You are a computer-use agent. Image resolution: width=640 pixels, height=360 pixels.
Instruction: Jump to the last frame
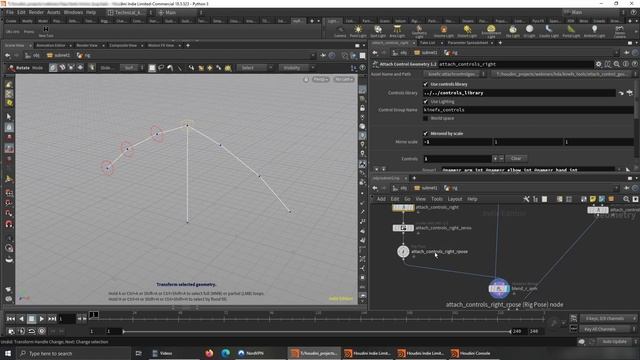pyautogui.click(x=52, y=318)
